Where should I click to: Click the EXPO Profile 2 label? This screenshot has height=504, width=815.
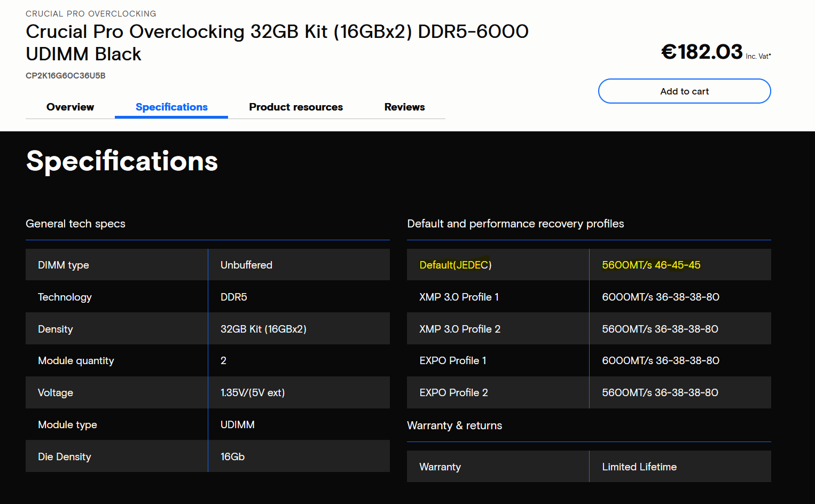453,392
